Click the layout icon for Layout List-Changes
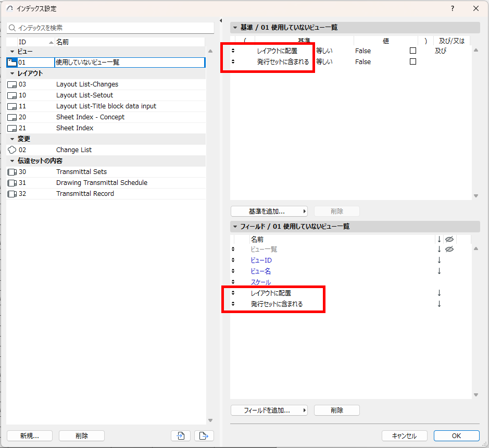The width and height of the screenshot is (489, 448). click(12, 84)
